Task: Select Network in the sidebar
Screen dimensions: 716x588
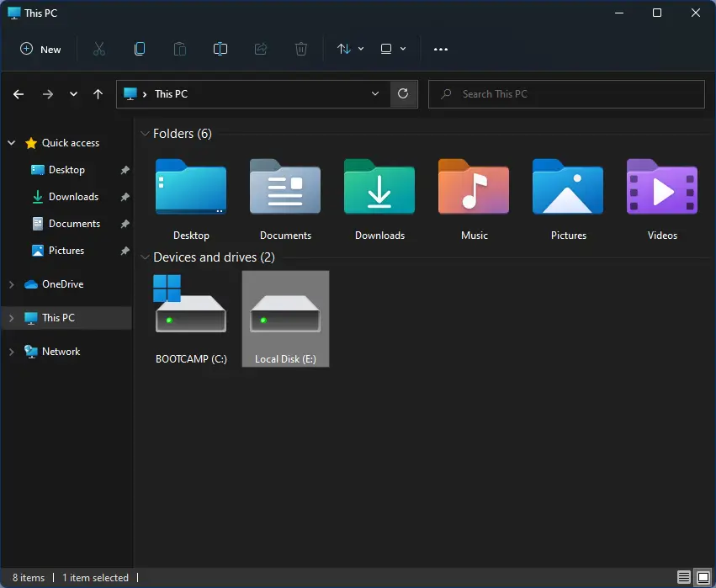Action: pos(61,352)
